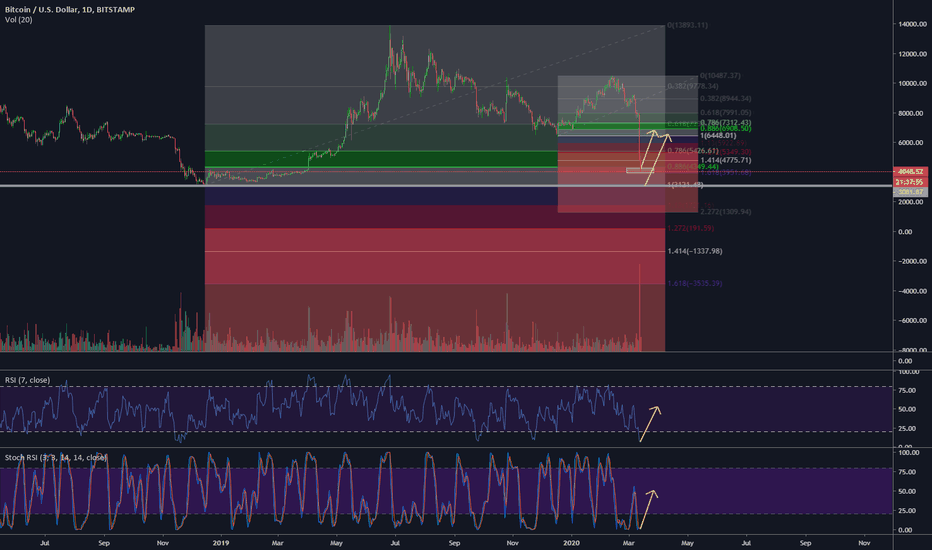The width and height of the screenshot is (932, 550).
Task: Click the gray 3081.87 price tag
Action: [910, 191]
